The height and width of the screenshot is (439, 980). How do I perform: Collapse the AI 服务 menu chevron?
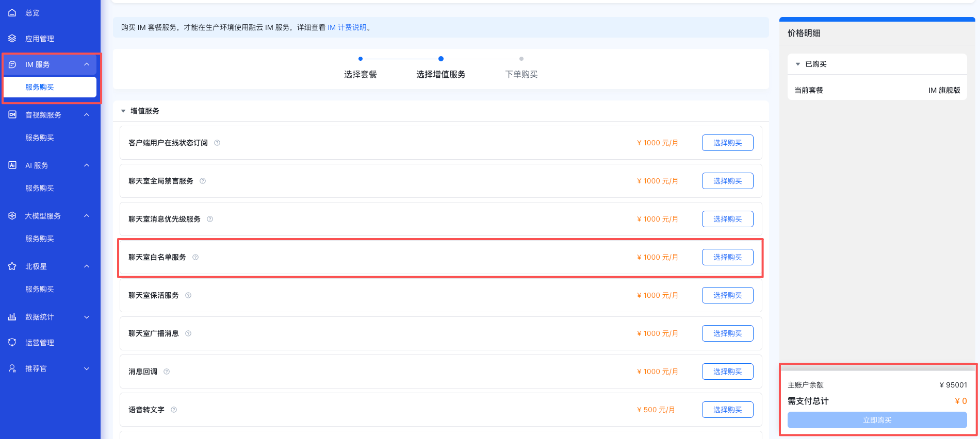click(87, 165)
